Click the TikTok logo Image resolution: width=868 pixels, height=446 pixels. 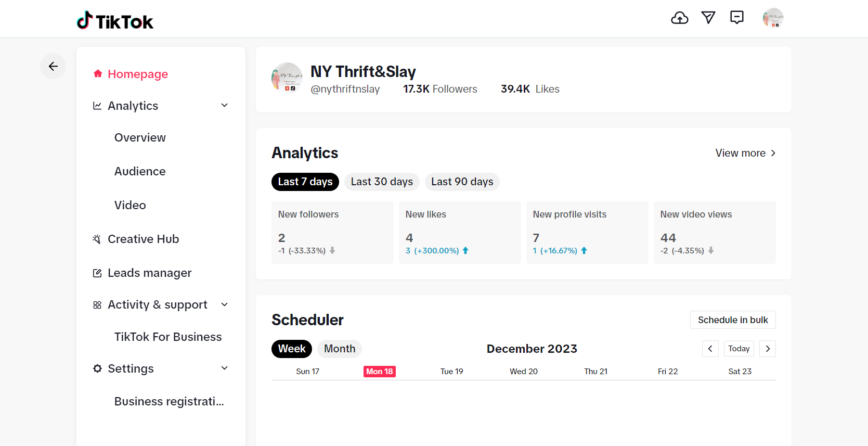coord(115,21)
